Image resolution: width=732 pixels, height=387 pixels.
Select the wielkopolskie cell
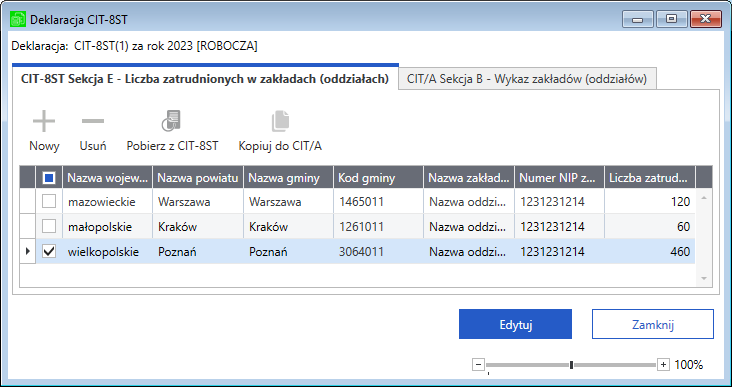(107, 251)
